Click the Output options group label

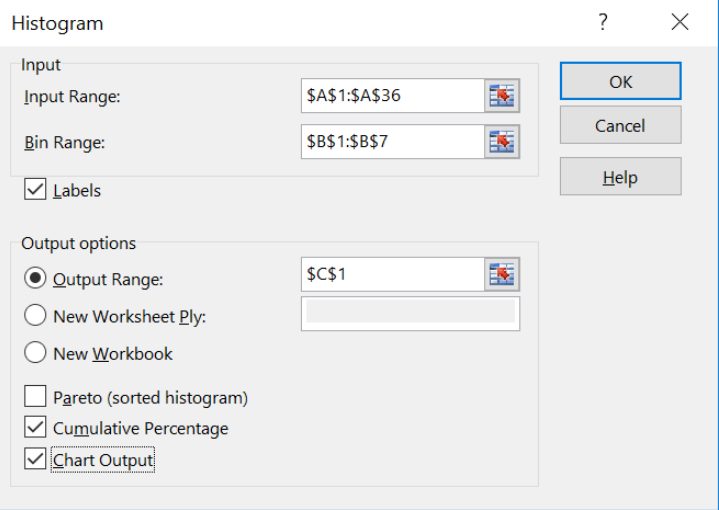click(78, 243)
